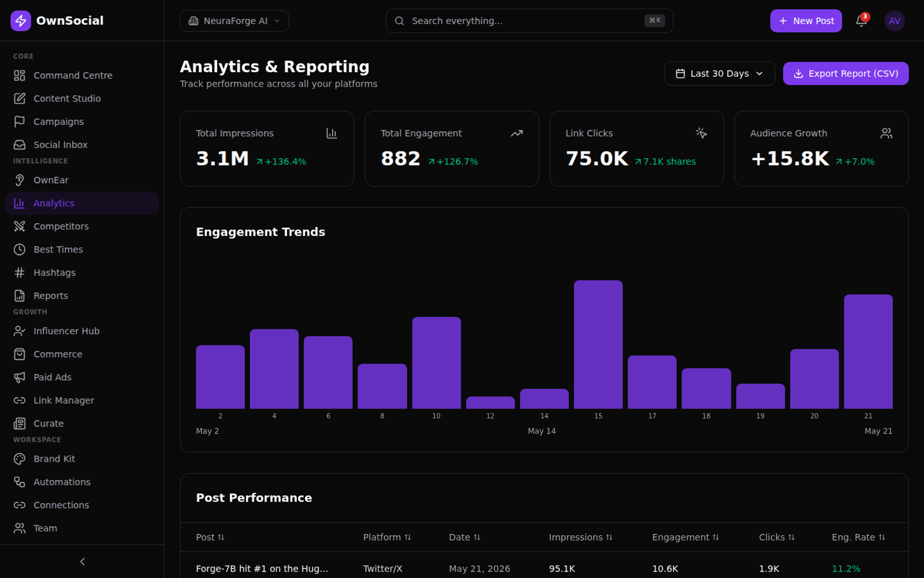The height and width of the screenshot is (578, 924).
Task: Click the Social Inbox tray icon
Action: (x=20, y=145)
